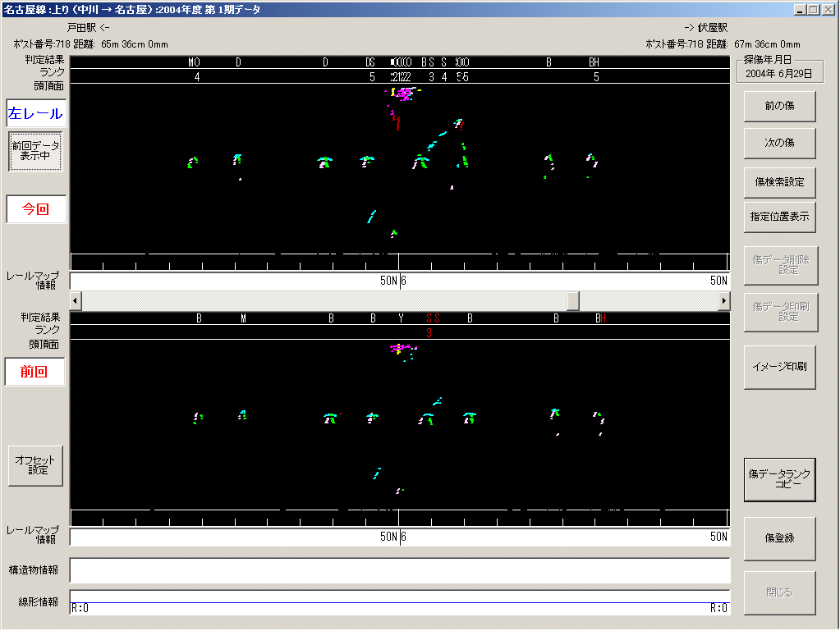Click the red rank 3 marker in lower chart

[429, 333]
